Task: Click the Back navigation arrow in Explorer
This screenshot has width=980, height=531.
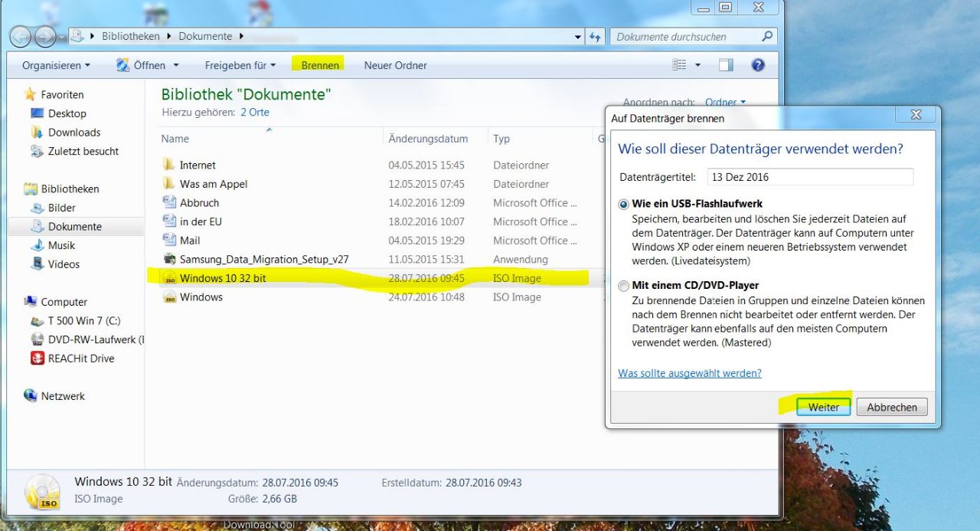Action: (21, 36)
